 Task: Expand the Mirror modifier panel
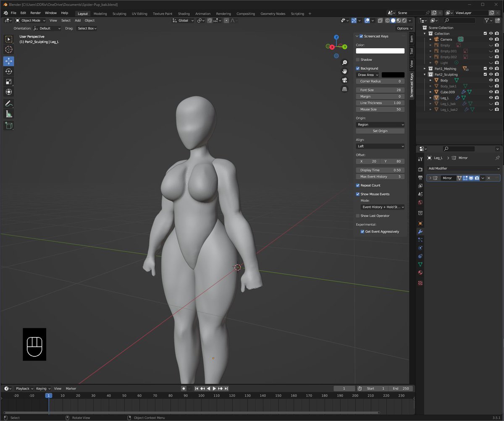pos(430,178)
